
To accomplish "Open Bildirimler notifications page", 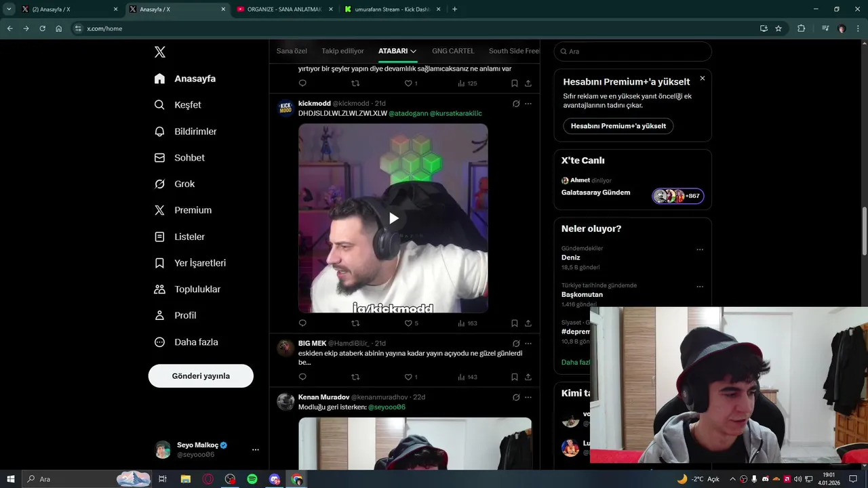I will click(x=186, y=131).
